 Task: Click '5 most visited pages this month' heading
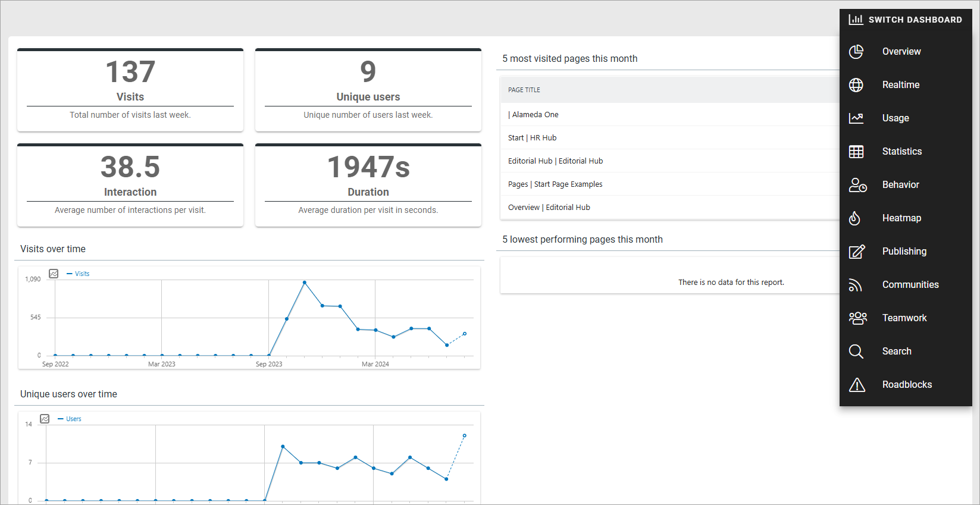point(570,59)
